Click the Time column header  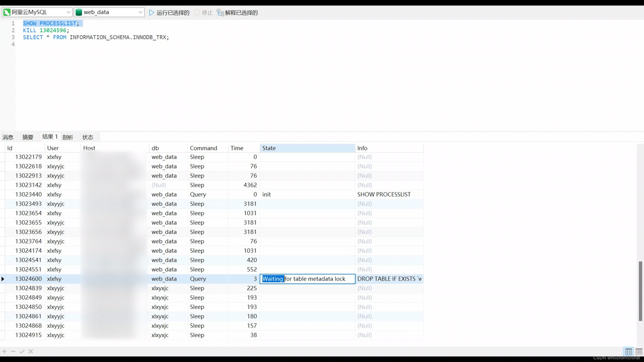pyautogui.click(x=244, y=148)
